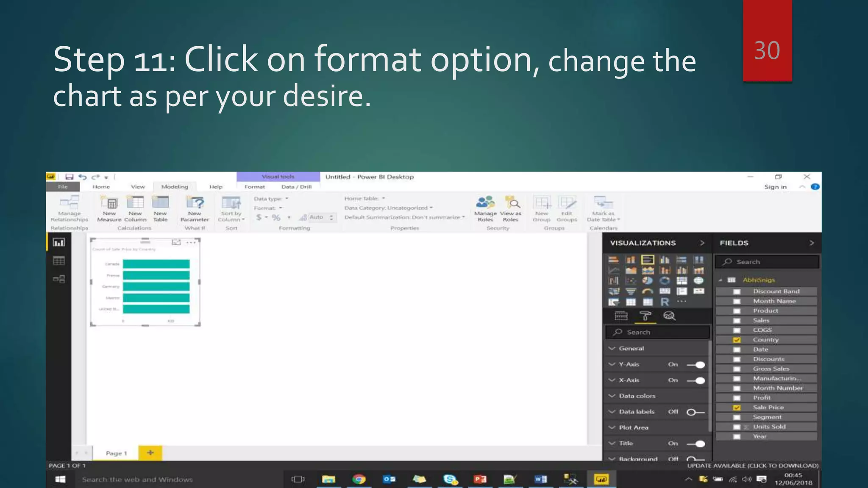Select the Page 1 tab
The image size is (868, 488).
[116, 453]
